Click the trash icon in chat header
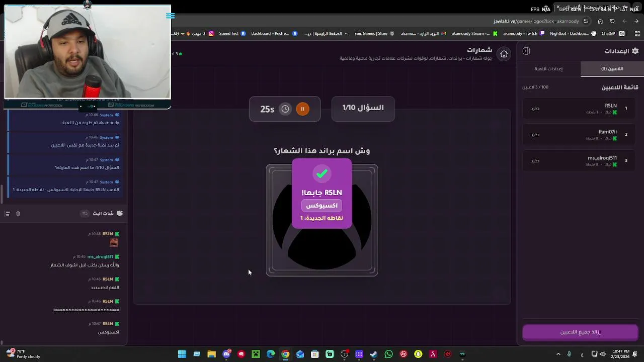The height and width of the screenshot is (362, 644). point(18,214)
